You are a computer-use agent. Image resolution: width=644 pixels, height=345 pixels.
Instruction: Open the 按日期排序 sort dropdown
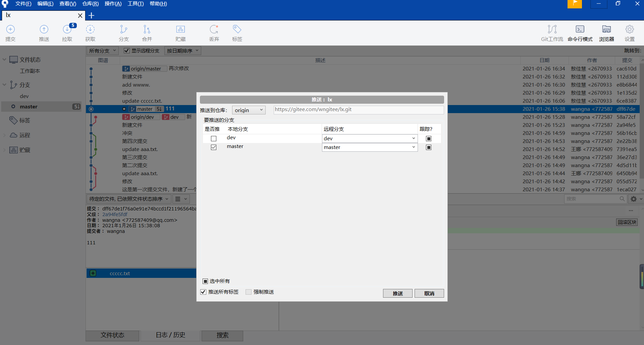click(x=183, y=51)
